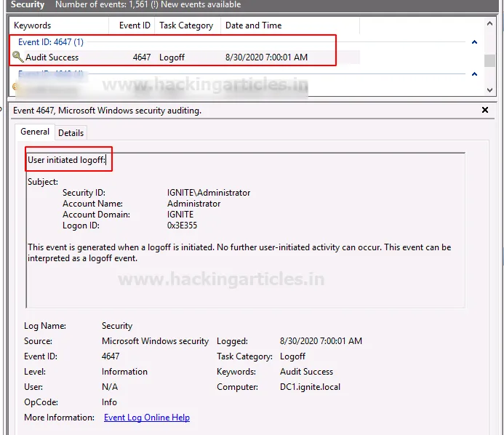Viewport: 504px width, 435px height.
Task: Click the Source value Microsoft Windows security
Action: 155,340
